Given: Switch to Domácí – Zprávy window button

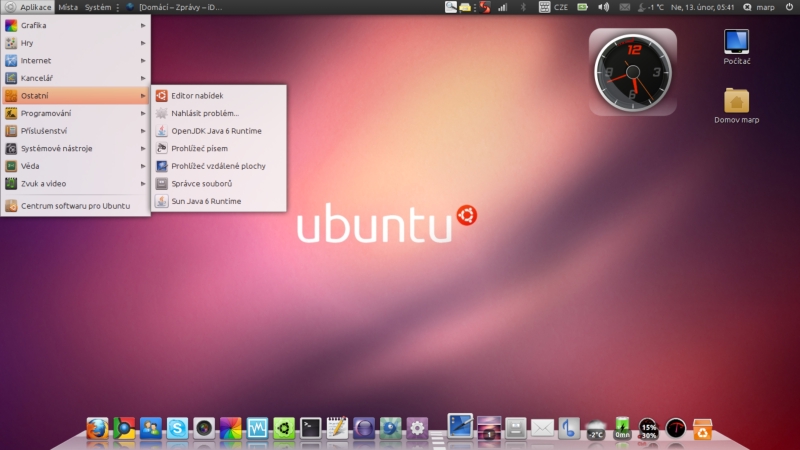Looking at the screenshot, I should coord(174,7).
